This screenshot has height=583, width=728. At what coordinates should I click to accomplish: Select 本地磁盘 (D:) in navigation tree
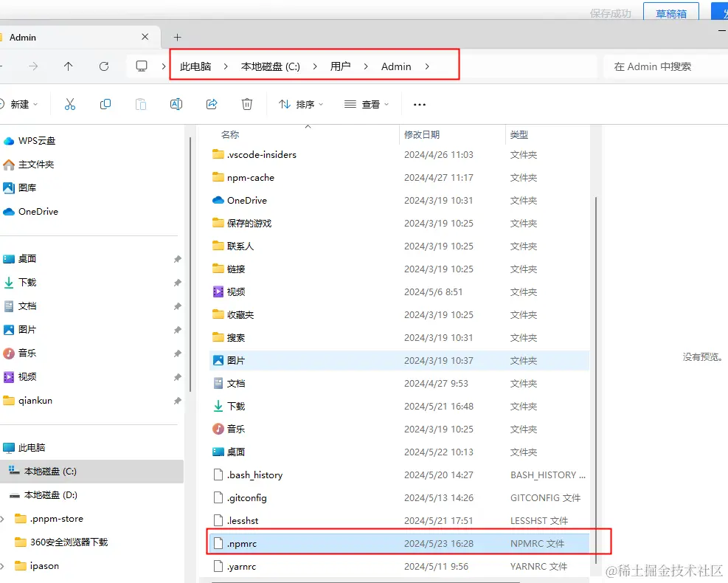pos(44,495)
